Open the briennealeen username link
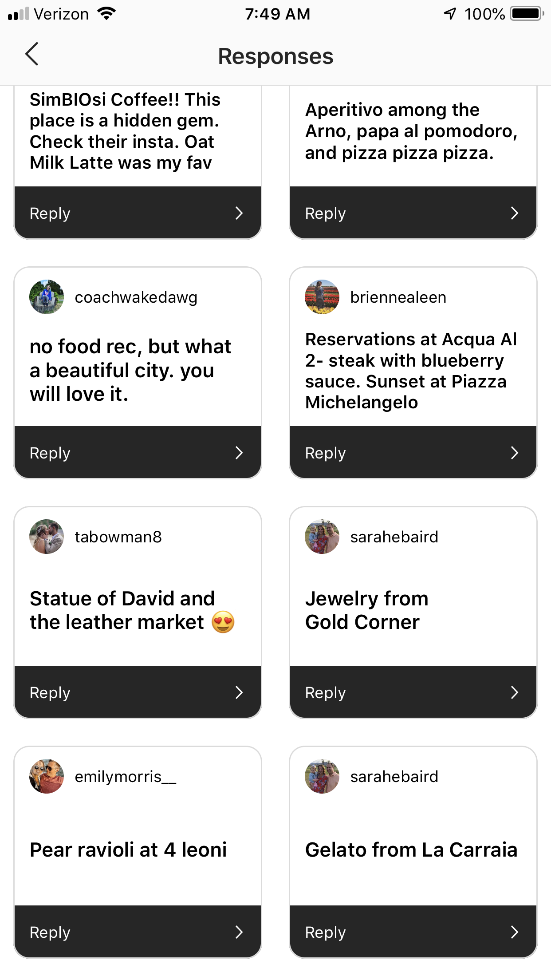 pos(398,297)
